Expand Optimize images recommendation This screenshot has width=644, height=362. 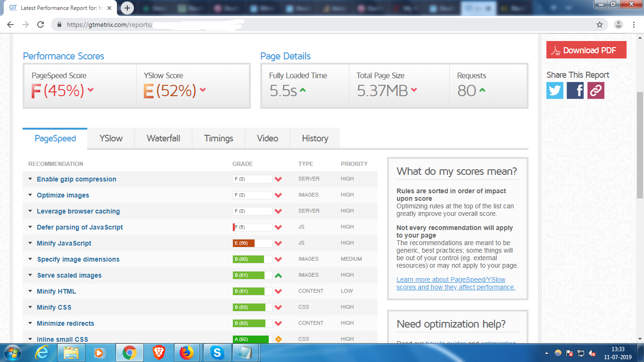30,195
